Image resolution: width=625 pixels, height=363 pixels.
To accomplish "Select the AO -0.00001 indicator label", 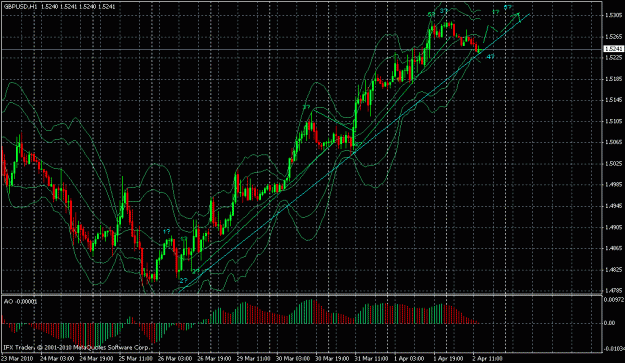I will [x=20, y=302].
